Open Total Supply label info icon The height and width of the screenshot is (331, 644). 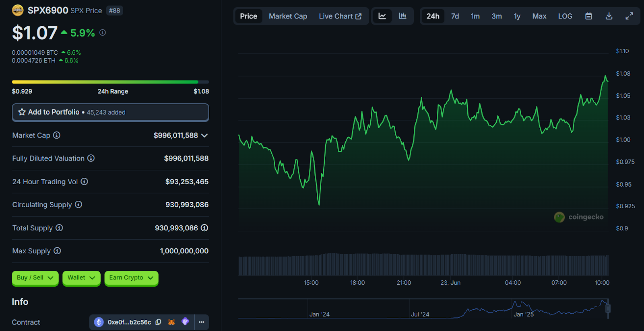(59, 228)
